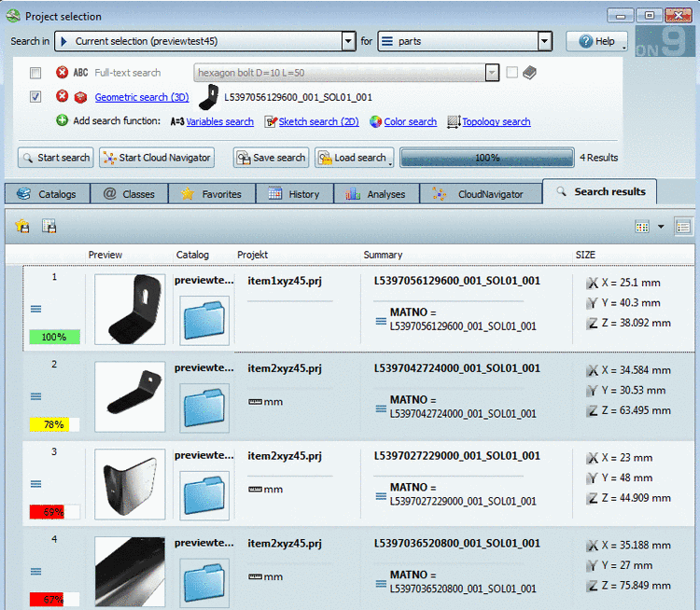Open the catalog folder icon in row 2
Image resolution: width=700 pixels, height=610 pixels.
pyautogui.click(x=204, y=408)
